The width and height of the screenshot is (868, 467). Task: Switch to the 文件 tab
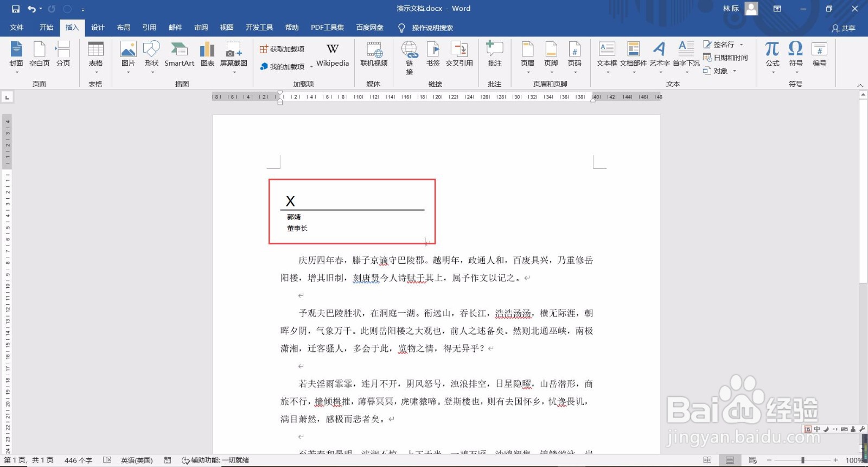tap(17, 28)
